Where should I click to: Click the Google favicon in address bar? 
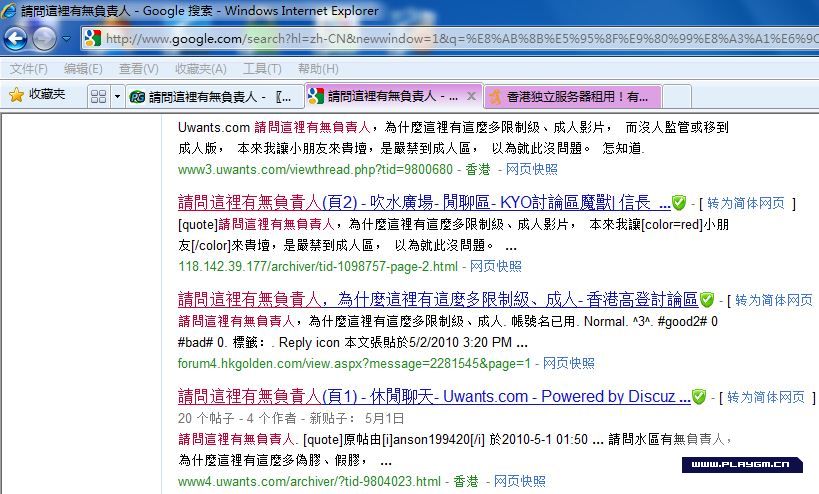click(92, 38)
